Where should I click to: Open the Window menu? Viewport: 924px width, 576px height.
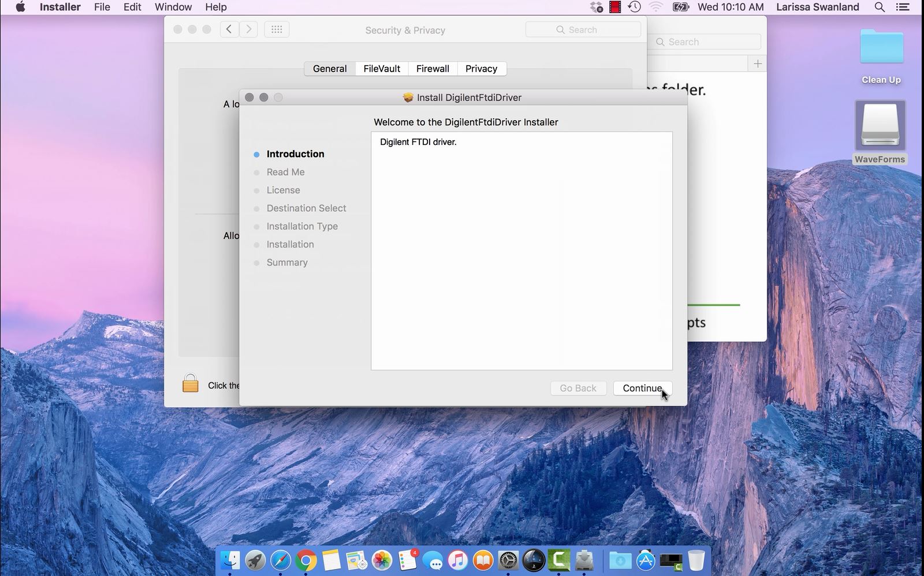click(x=173, y=7)
